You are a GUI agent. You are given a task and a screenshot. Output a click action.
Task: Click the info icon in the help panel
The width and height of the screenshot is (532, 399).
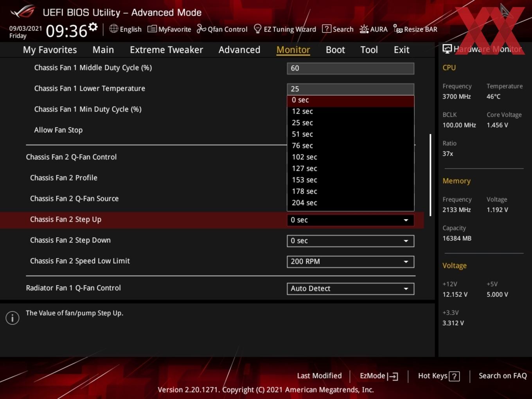coord(13,318)
